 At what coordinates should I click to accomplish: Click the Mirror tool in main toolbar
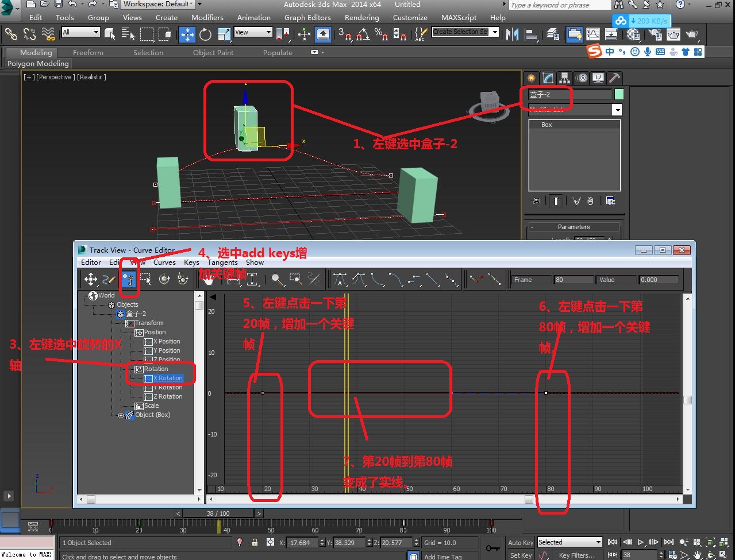512,34
